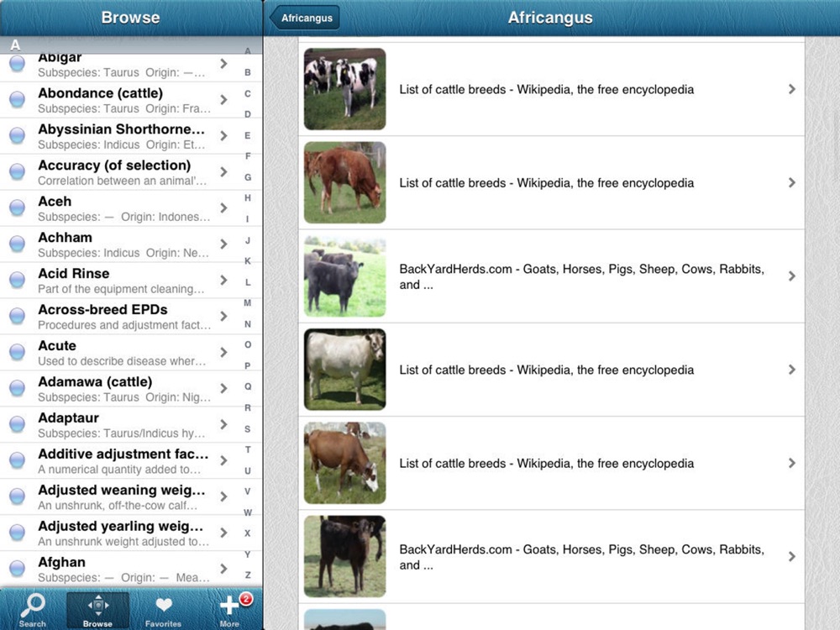The image size is (840, 630).
Task: Open the black Angus cattle on grass thumbnail
Action: tap(345, 276)
